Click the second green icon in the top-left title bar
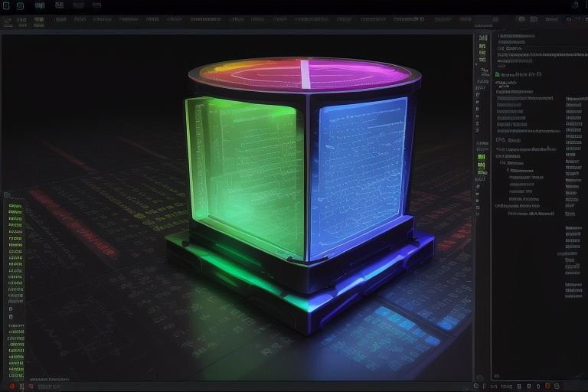Viewport: 588px width, 392px height. point(20,5)
